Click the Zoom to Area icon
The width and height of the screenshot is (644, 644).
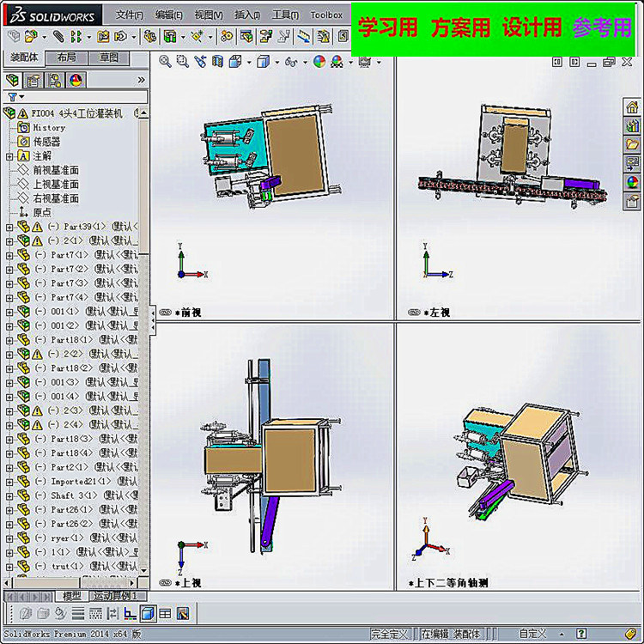point(182,62)
